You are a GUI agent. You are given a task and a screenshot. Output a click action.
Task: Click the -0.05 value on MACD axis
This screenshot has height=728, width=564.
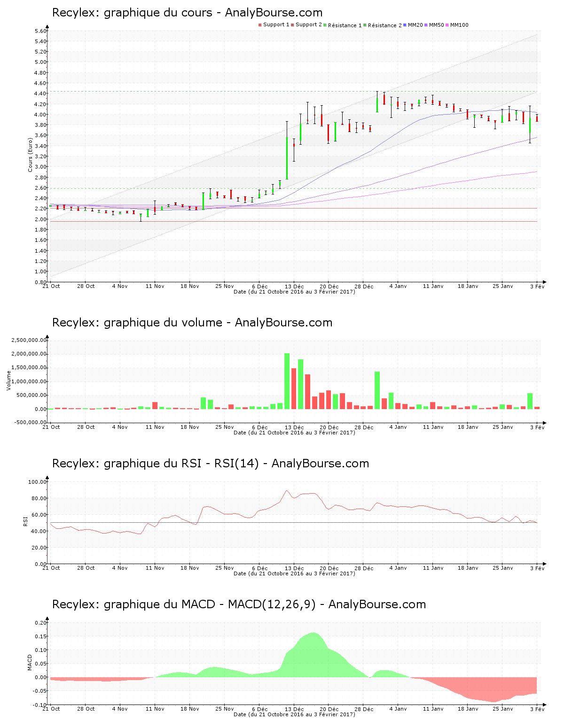(x=39, y=691)
